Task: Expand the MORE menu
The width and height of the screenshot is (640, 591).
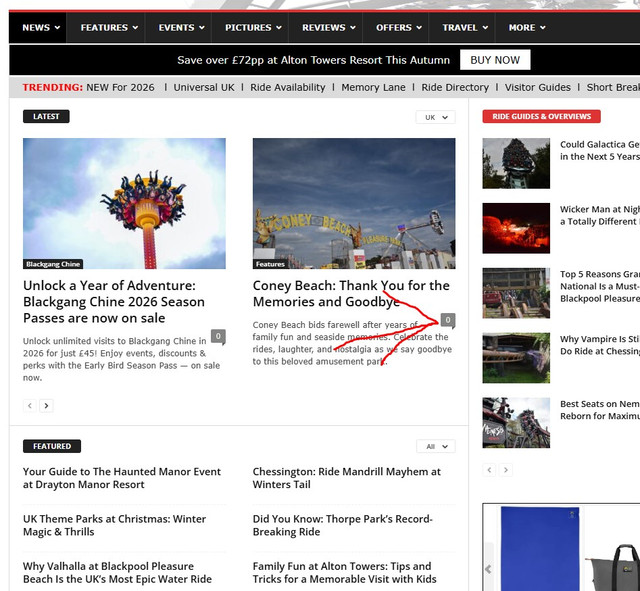Action: click(x=527, y=27)
